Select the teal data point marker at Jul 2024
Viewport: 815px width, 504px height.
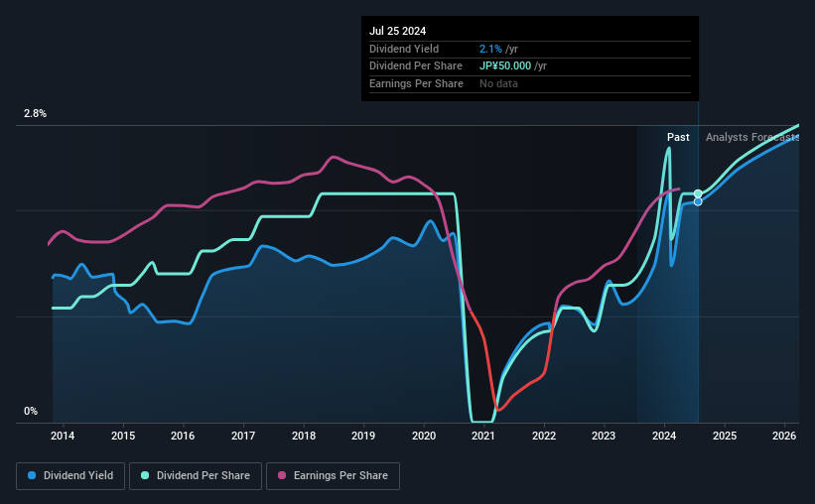pyautogui.click(x=698, y=193)
